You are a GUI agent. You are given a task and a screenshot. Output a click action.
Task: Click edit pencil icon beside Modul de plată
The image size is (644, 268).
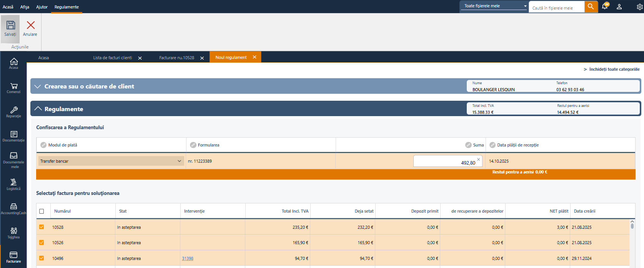[43, 145]
